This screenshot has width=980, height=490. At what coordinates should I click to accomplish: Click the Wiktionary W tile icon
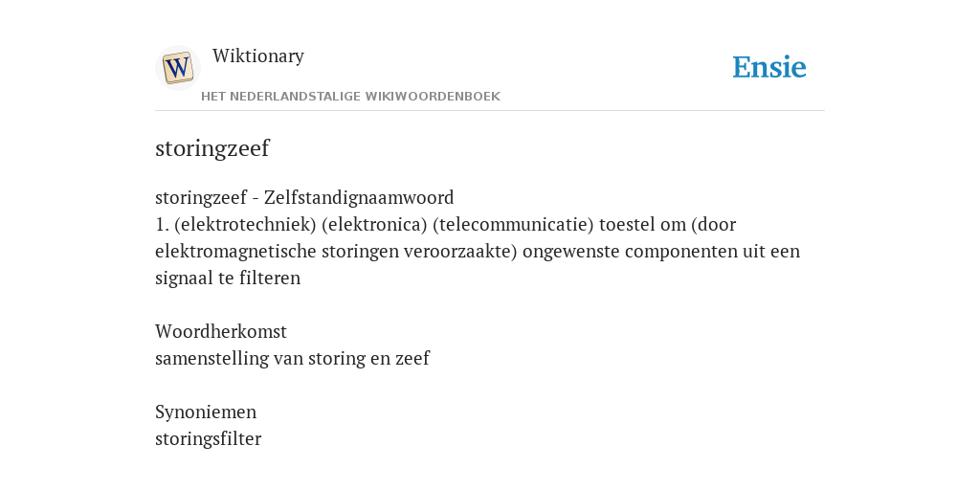tap(177, 68)
